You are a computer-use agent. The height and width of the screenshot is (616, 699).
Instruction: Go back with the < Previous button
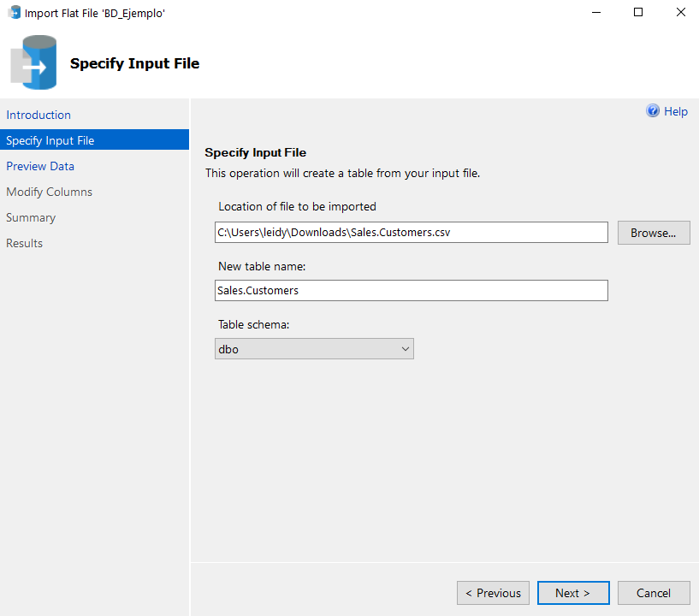[493, 593]
